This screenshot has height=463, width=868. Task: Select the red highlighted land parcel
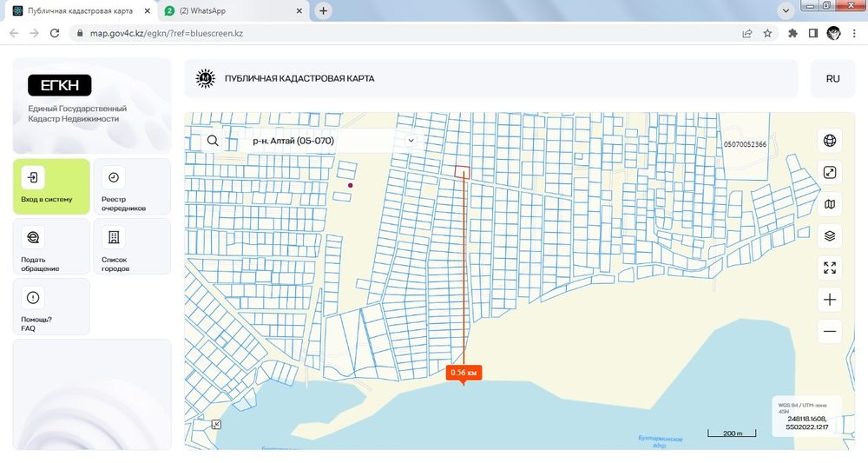(x=463, y=172)
